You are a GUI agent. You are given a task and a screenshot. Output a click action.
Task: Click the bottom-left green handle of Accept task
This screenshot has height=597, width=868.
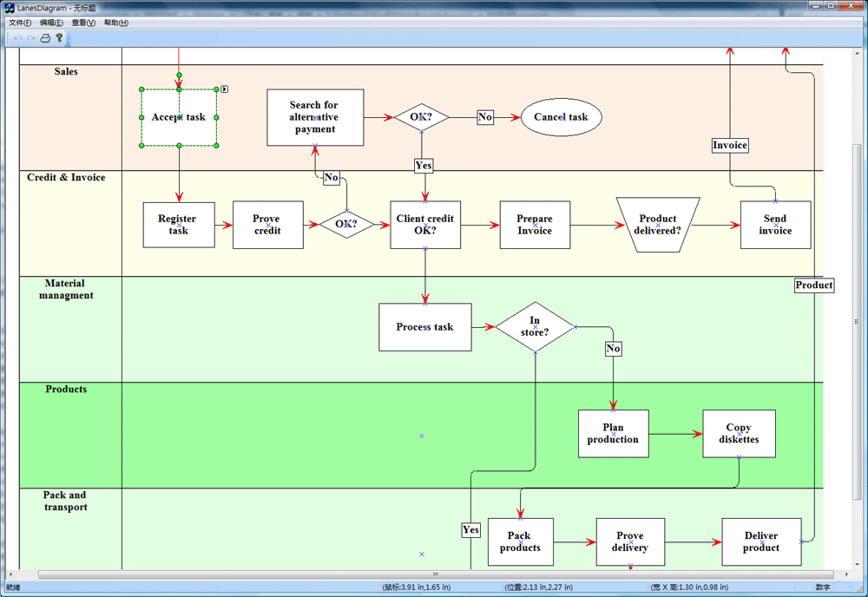141,146
